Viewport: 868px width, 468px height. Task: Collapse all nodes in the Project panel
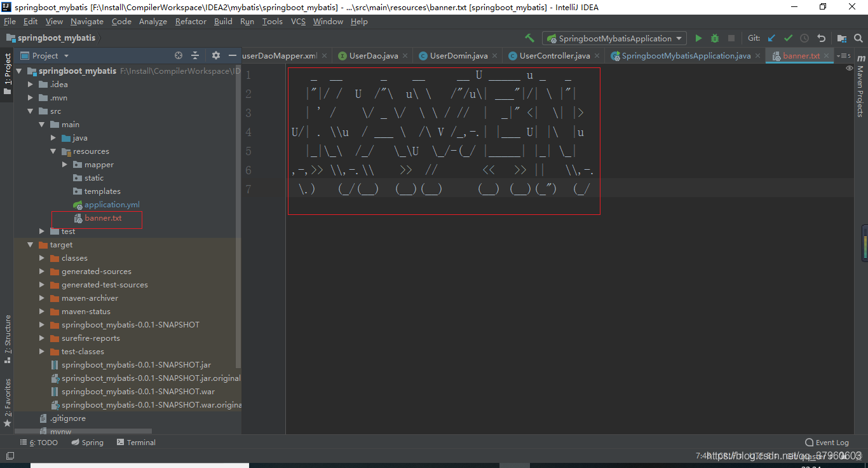tap(195, 55)
